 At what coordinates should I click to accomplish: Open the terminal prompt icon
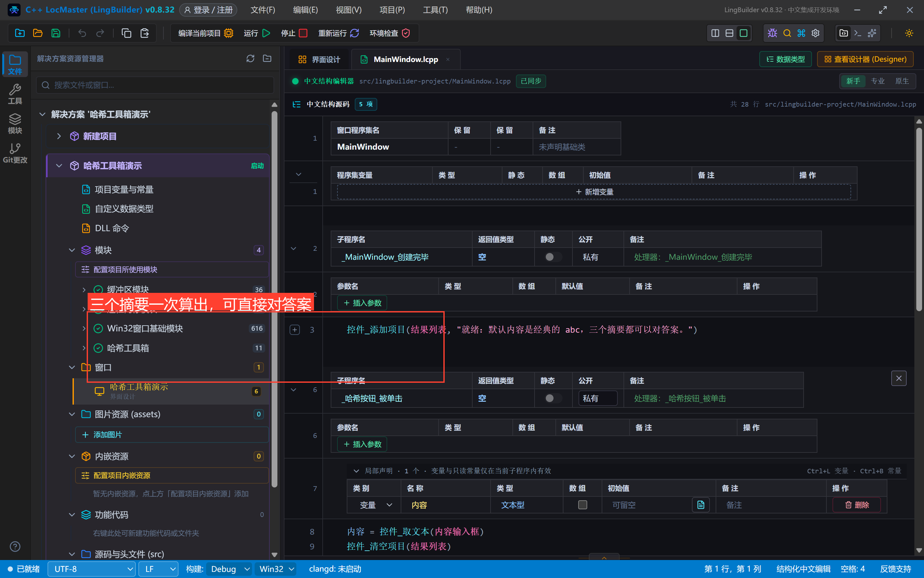pyautogui.click(x=858, y=33)
